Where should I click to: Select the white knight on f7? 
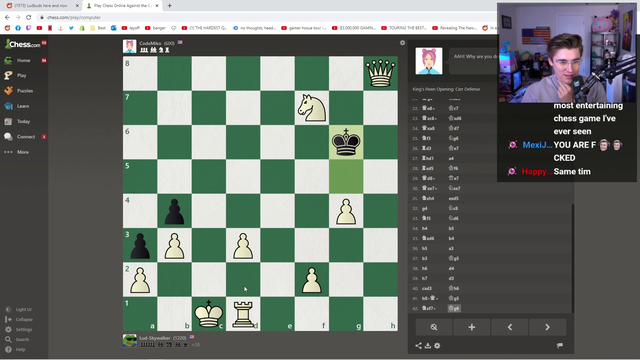coord(312,108)
